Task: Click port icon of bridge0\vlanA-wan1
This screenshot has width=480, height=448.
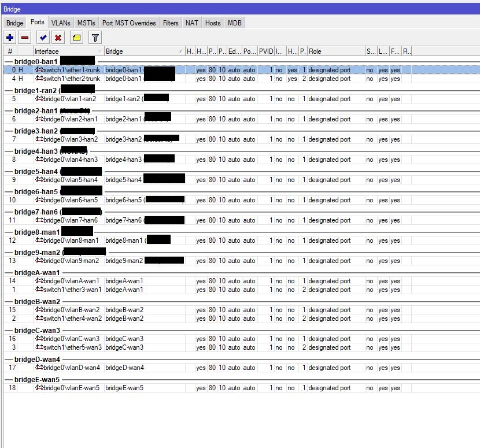Action: (39, 280)
